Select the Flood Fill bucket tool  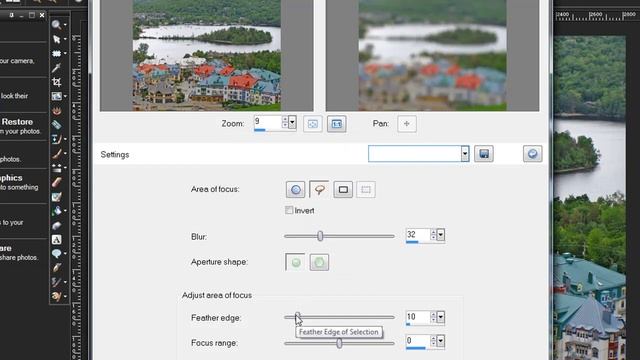point(56,211)
